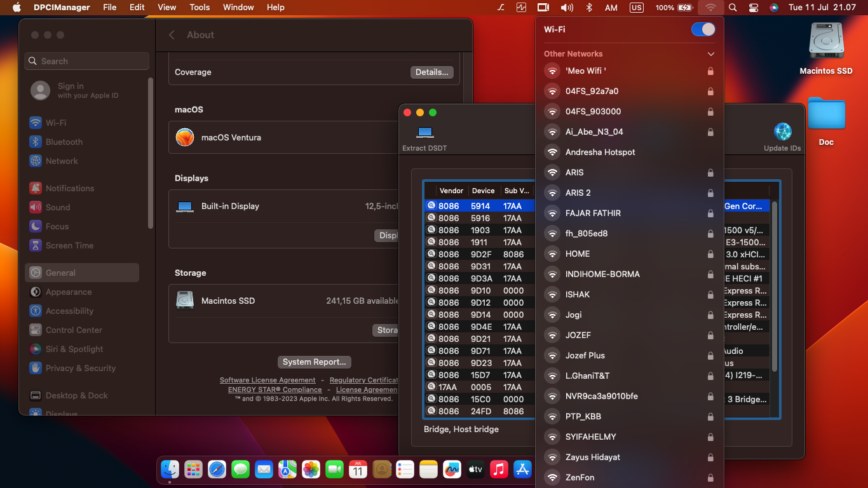Viewport: 868px width, 488px height.
Task: Select Notifications in System Settings sidebar
Action: tap(82, 188)
